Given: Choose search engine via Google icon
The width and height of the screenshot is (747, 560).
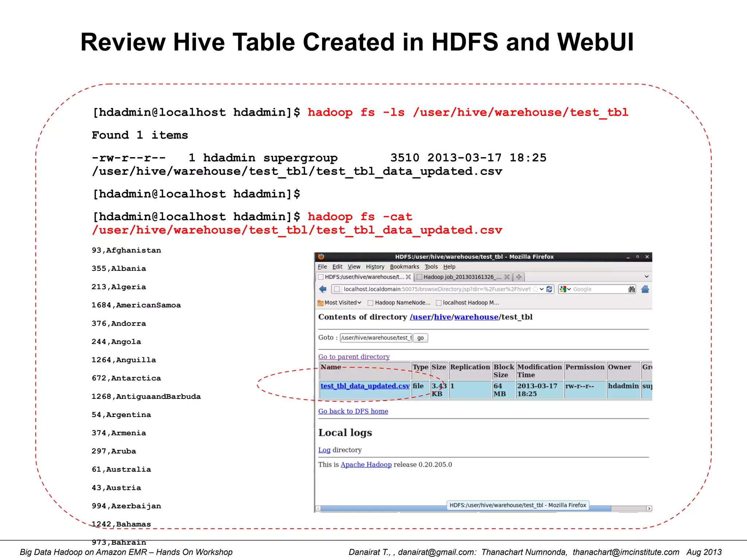Looking at the screenshot, I should click(563, 289).
